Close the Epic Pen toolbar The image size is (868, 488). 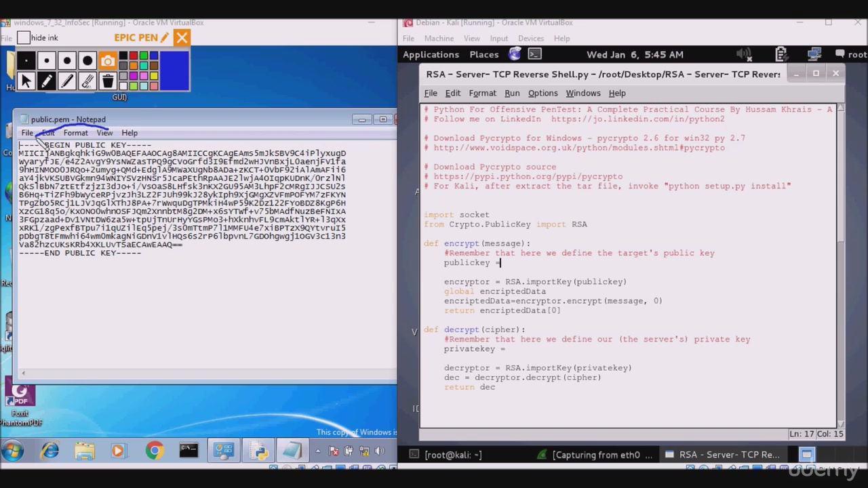pos(182,38)
